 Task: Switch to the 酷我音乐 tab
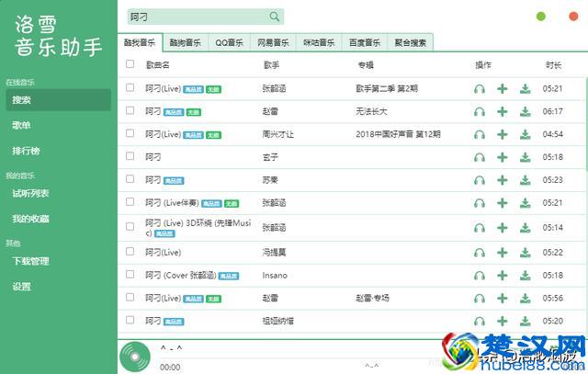point(140,42)
